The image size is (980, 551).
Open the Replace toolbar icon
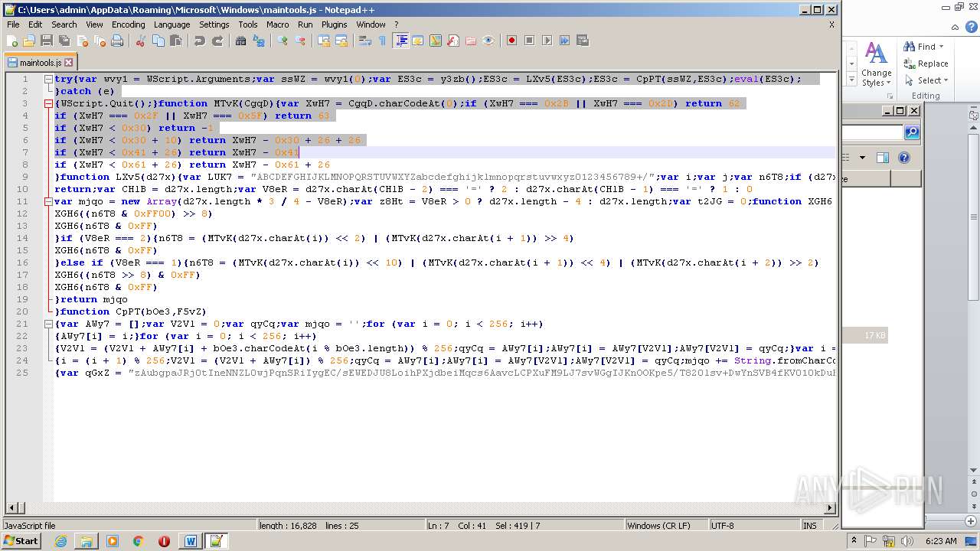pyautogui.click(x=259, y=41)
